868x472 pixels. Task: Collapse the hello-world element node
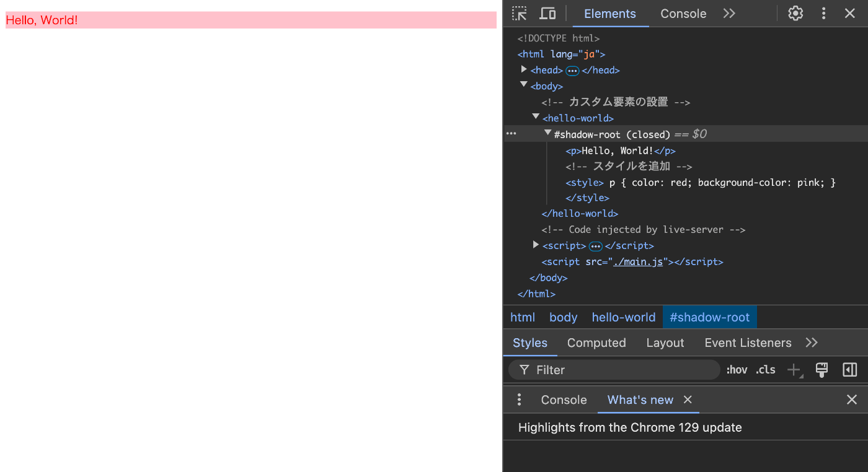(x=536, y=116)
